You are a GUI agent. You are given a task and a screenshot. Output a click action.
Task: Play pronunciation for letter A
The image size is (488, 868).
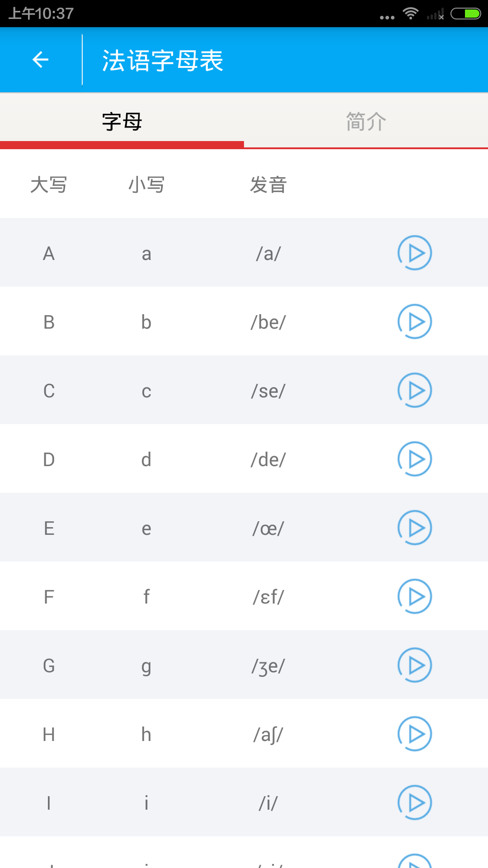tap(414, 253)
